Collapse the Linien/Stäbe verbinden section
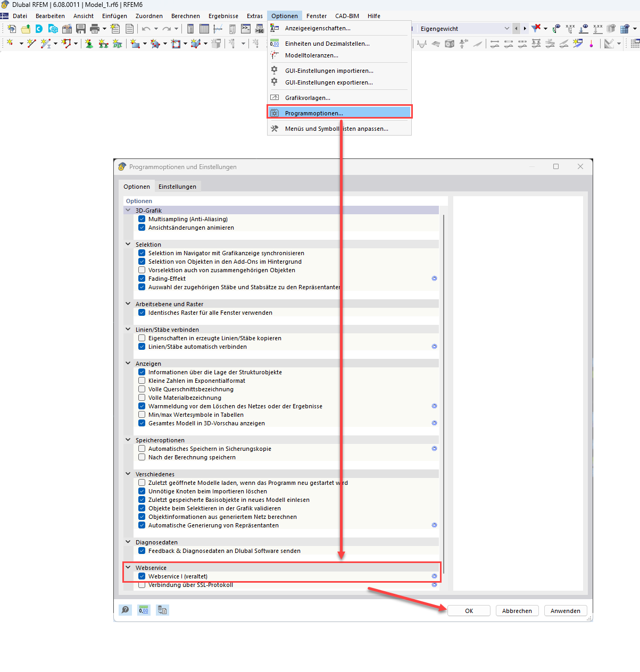 click(128, 330)
